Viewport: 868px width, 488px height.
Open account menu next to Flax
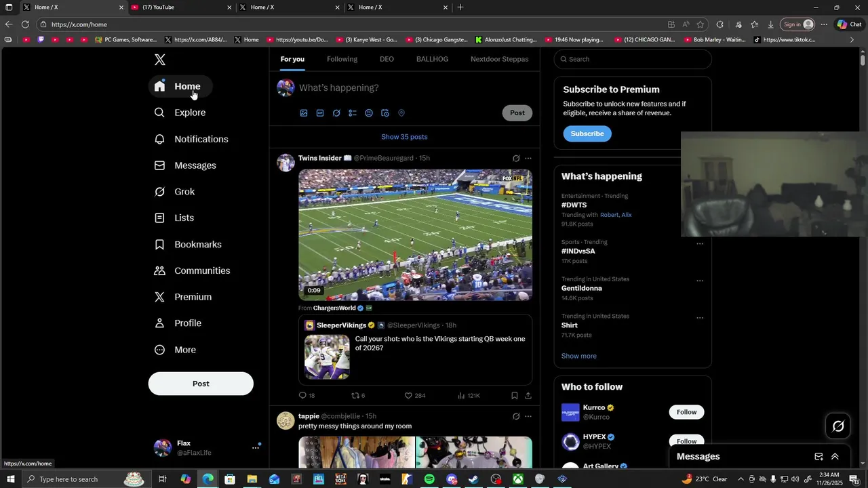click(256, 447)
